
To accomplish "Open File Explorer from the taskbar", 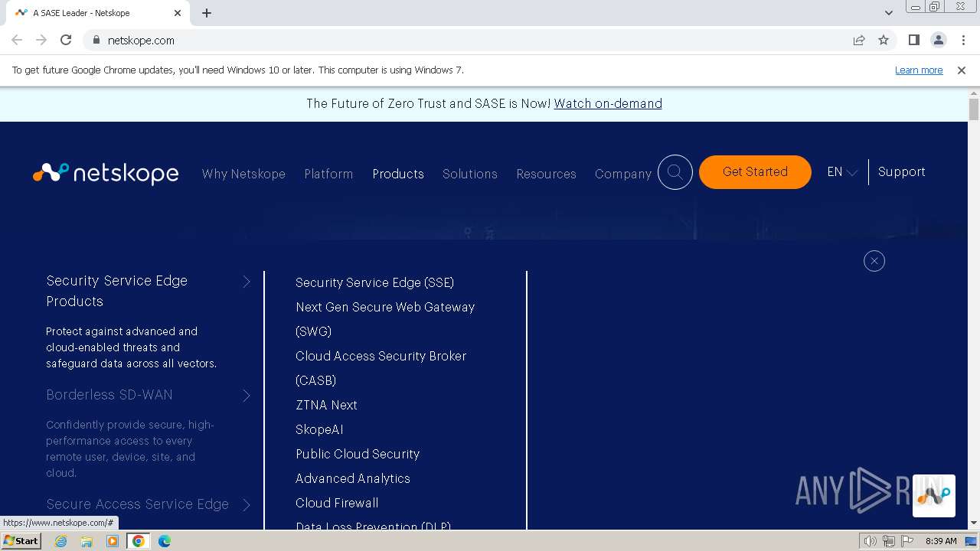I will click(x=87, y=541).
